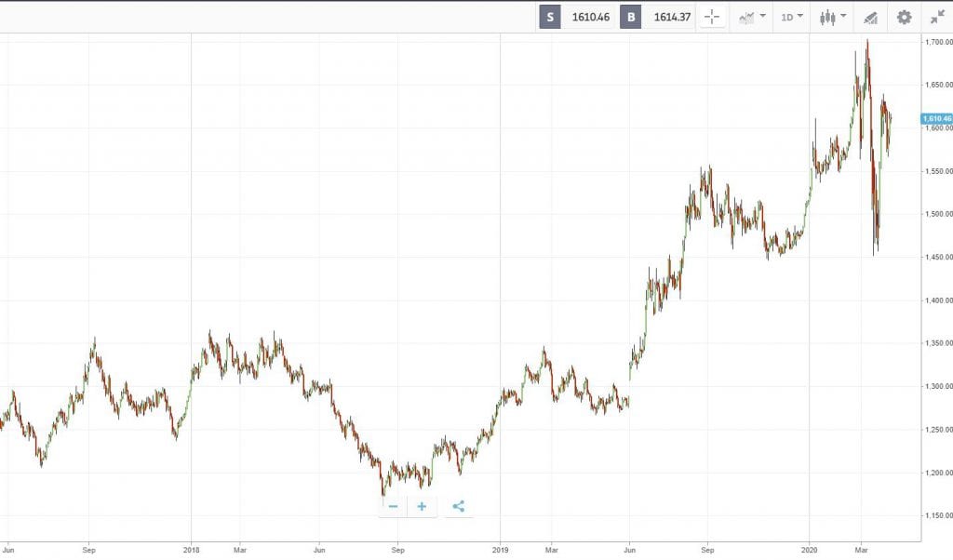
Task: Collapse the chart from fullscreen view
Action: coord(935,16)
